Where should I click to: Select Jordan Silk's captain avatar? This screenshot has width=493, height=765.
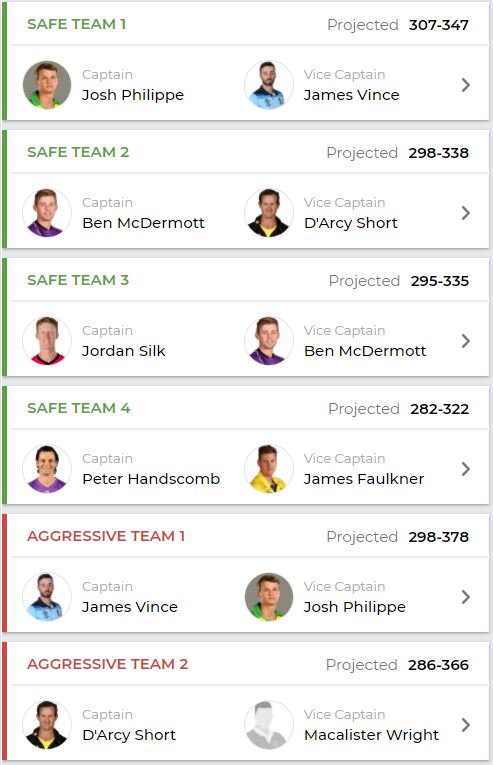pyautogui.click(x=47, y=341)
